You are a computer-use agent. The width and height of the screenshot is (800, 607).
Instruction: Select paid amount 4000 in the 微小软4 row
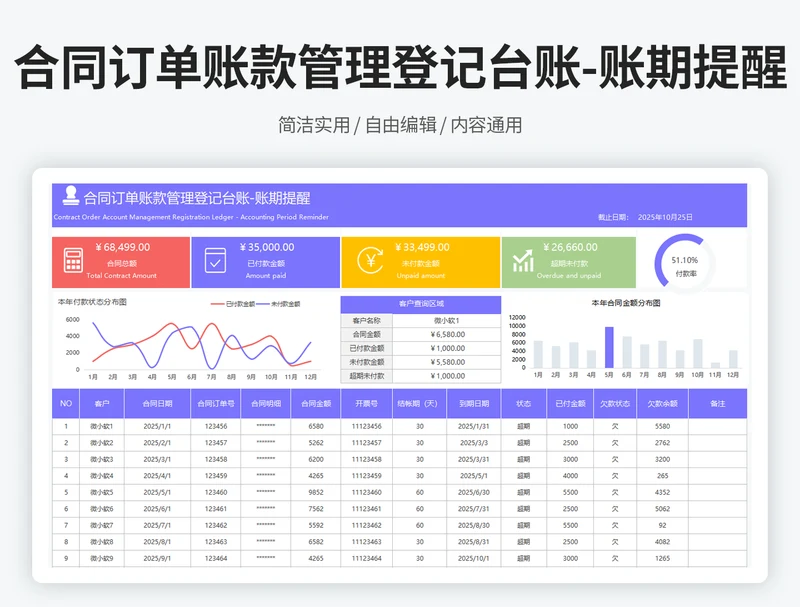(x=570, y=476)
